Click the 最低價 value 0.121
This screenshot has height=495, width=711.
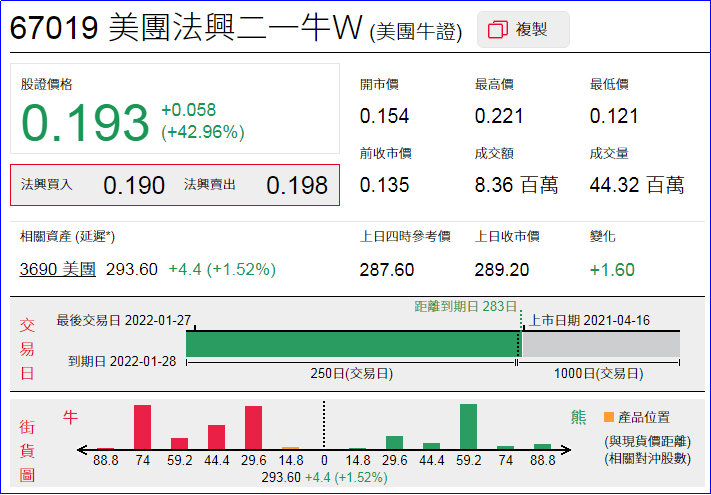click(614, 116)
